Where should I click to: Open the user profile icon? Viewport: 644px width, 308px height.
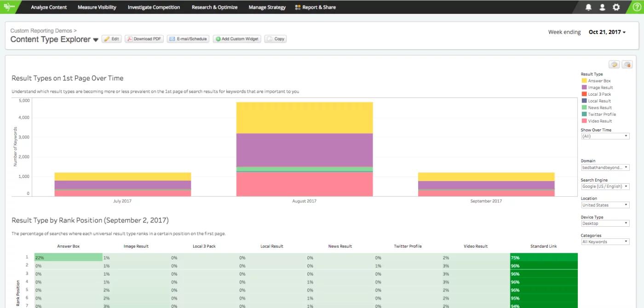pos(602,7)
